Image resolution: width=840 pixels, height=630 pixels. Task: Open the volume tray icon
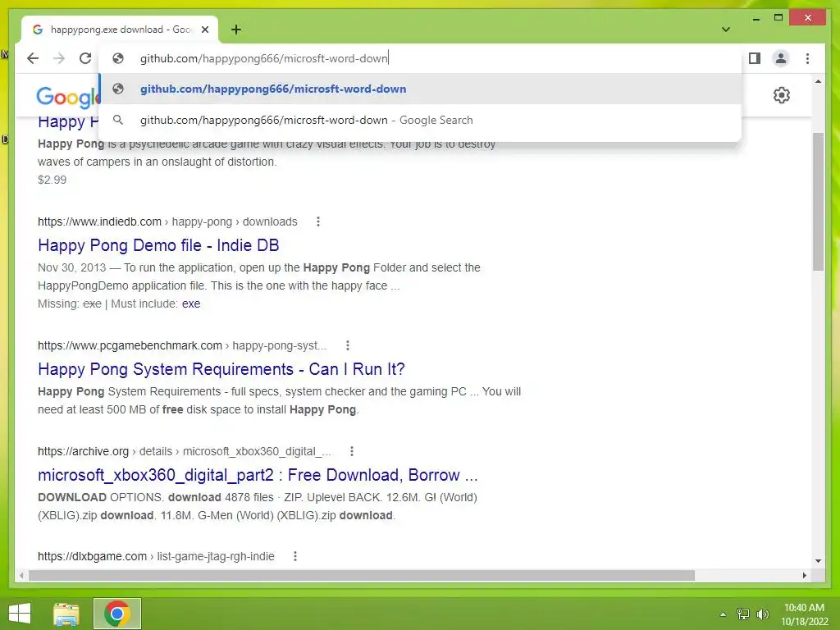(x=762, y=614)
